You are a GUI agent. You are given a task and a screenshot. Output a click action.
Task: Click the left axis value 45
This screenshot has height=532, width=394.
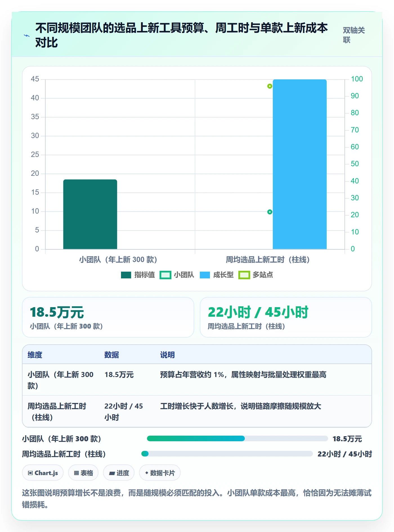pos(35,79)
